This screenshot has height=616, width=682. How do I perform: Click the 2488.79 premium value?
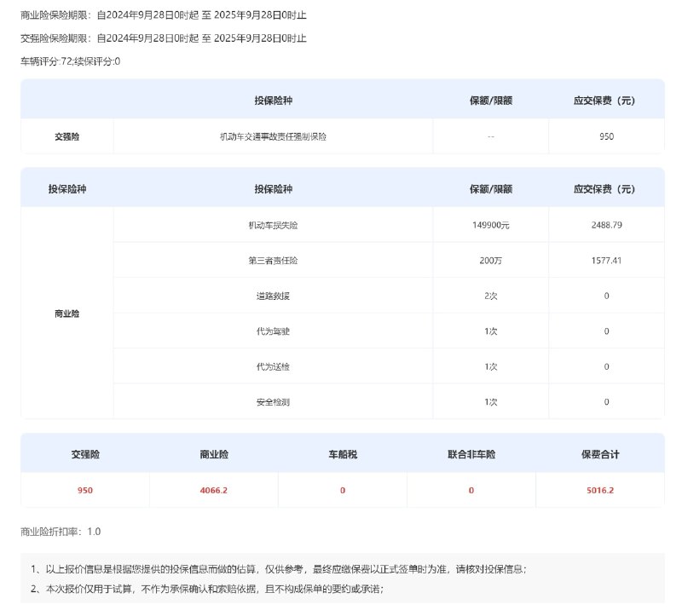pyautogui.click(x=606, y=225)
